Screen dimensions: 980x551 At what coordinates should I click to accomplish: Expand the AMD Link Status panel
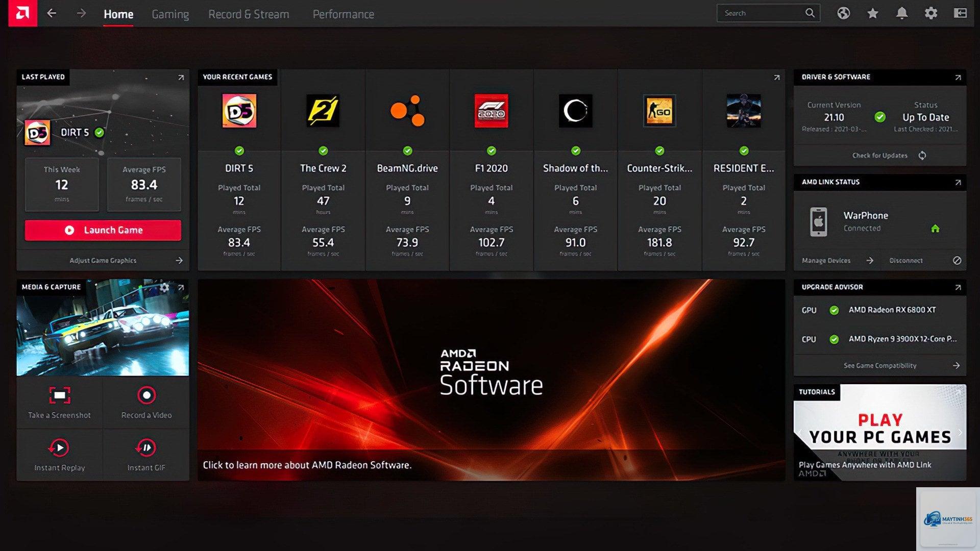point(958,183)
